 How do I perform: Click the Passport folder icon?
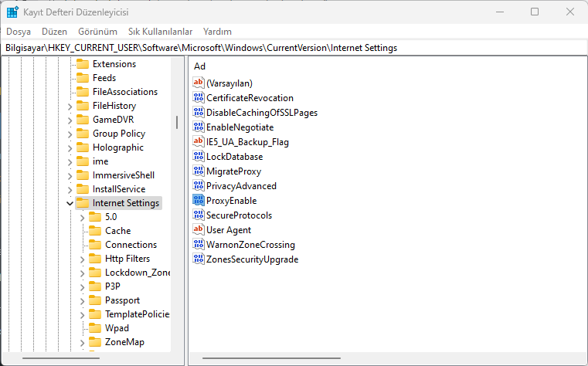point(95,300)
